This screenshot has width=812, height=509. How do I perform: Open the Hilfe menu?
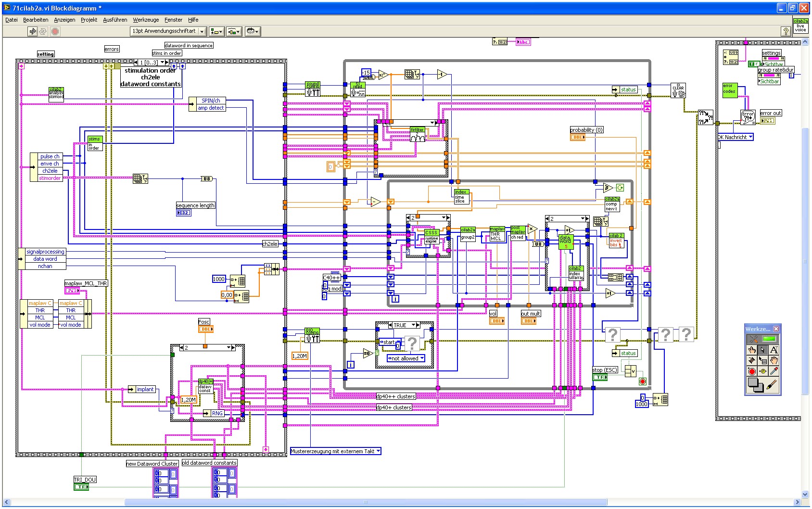pyautogui.click(x=193, y=20)
